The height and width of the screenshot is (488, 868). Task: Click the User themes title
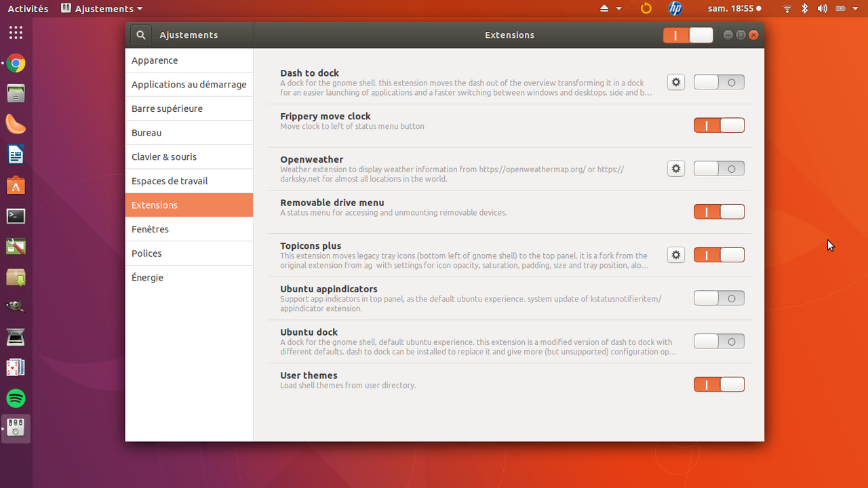309,375
